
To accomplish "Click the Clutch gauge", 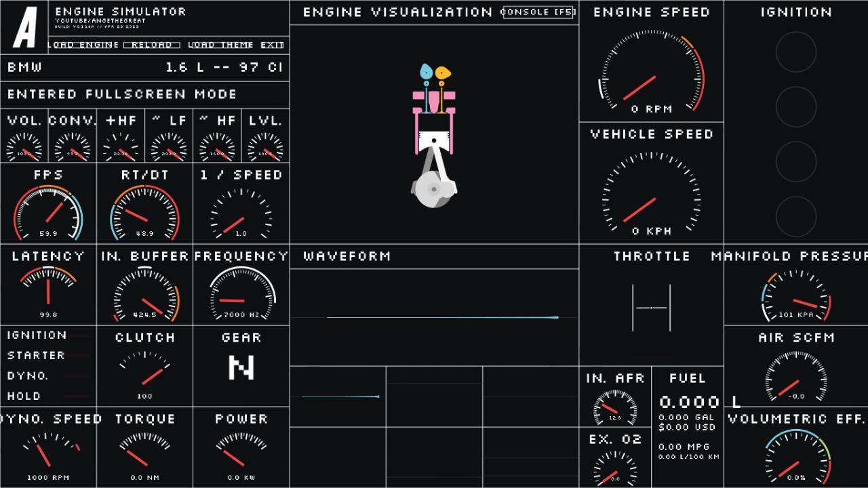I will [x=144, y=371].
